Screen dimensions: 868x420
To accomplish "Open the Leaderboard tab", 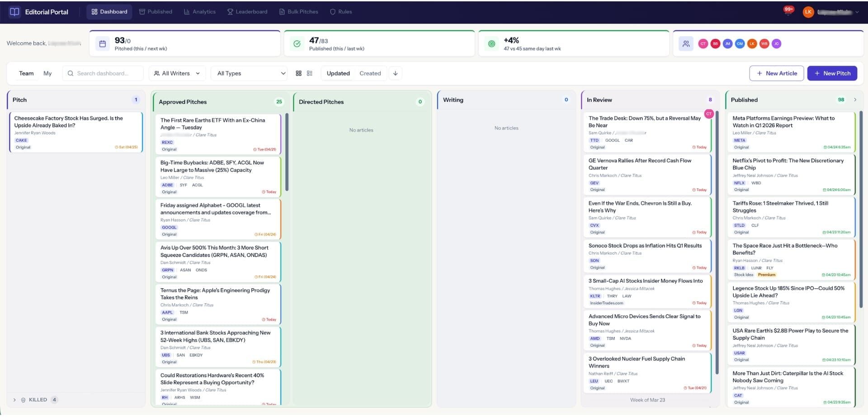I will (247, 12).
